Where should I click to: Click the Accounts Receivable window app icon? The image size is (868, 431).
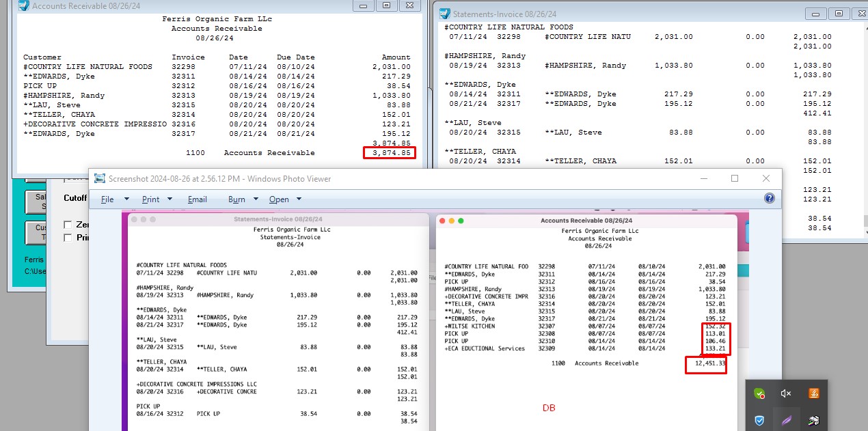point(23,6)
